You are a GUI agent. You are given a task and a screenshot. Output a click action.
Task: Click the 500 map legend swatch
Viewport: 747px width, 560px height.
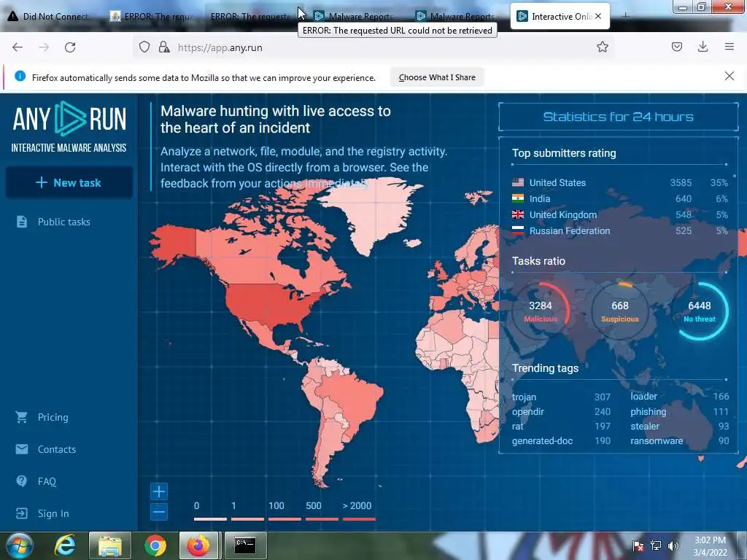(322, 519)
